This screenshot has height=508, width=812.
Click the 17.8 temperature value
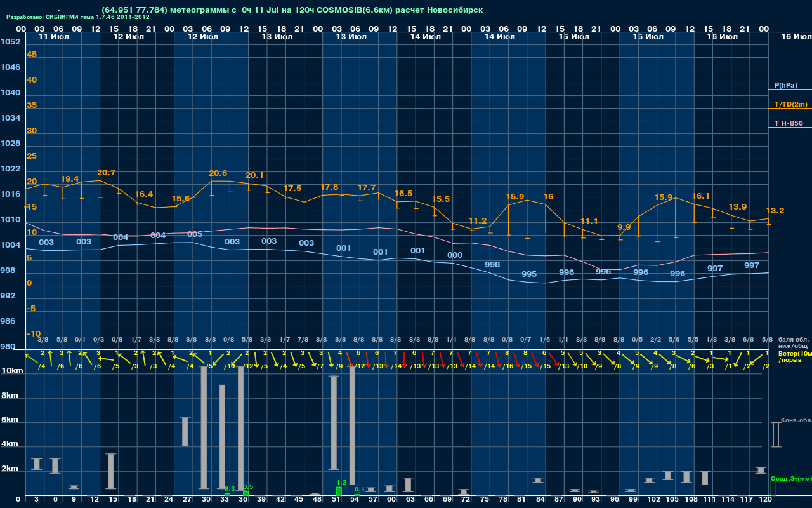click(329, 187)
